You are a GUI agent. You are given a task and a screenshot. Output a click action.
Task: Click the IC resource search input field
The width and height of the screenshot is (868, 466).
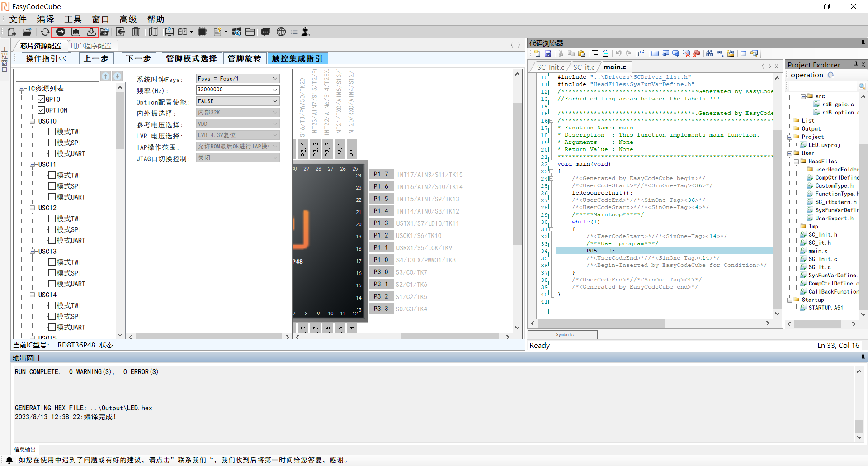pyautogui.click(x=57, y=76)
